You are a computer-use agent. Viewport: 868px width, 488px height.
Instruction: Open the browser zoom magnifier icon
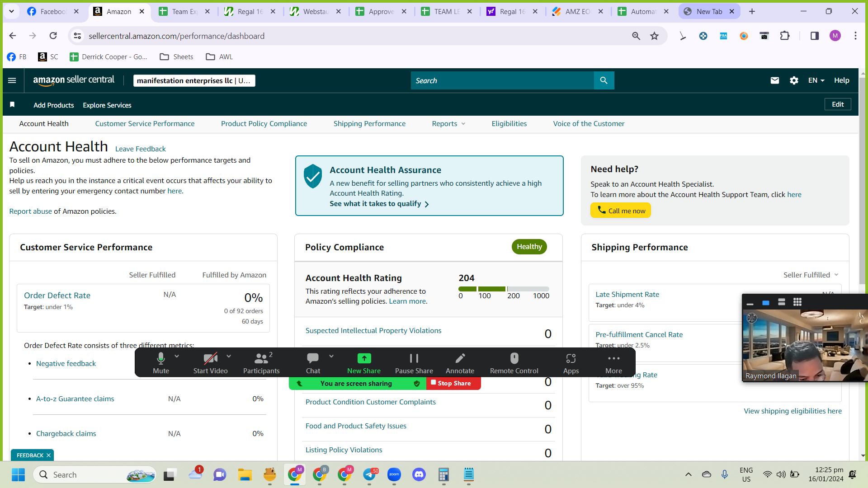(x=636, y=36)
